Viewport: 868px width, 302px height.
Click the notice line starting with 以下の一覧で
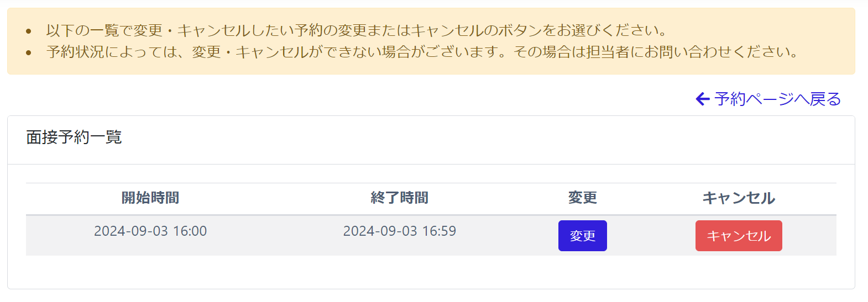click(x=356, y=30)
